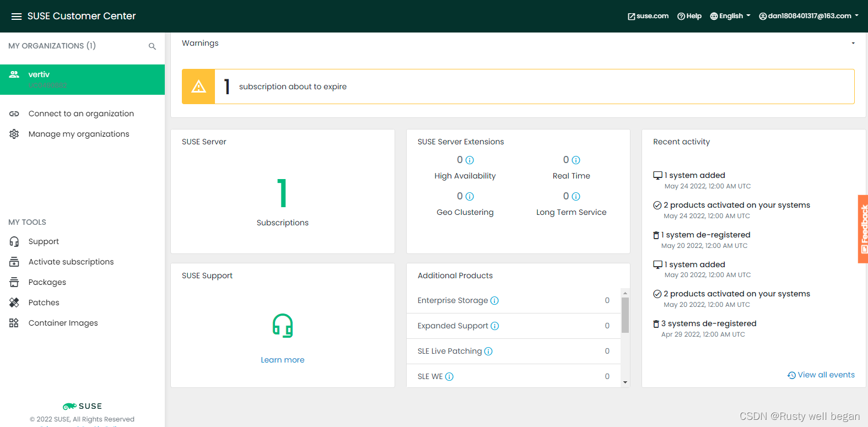Screen dimensions: 868x427
Task: Click '1 system de-registered' activity entry
Action: (706, 235)
